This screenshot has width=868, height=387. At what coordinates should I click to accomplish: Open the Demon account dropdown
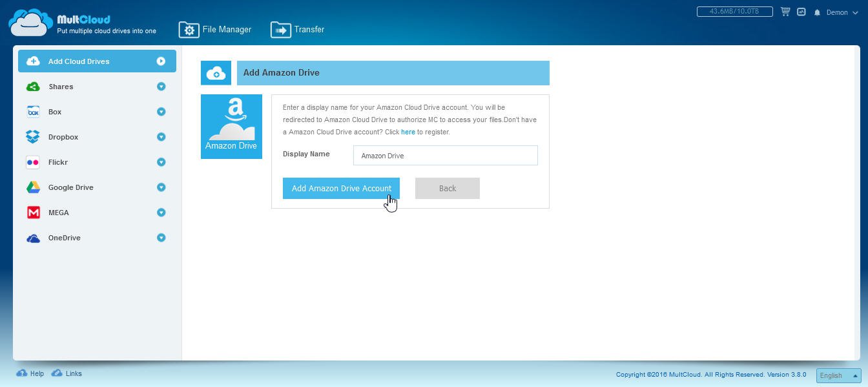pos(842,12)
